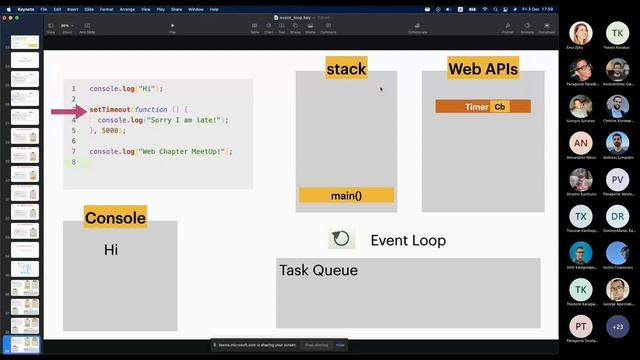640x360 pixels.
Task: Open the File menu
Action: pos(44,9)
